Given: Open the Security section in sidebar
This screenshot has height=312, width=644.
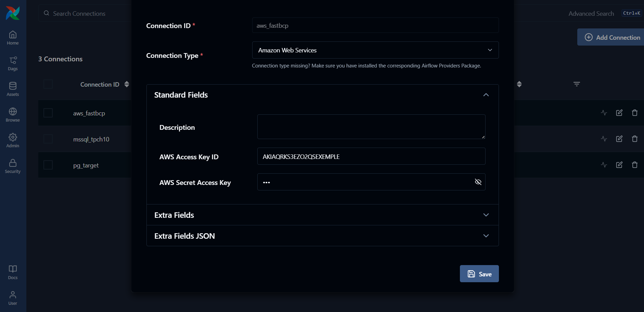Looking at the screenshot, I should click(13, 166).
